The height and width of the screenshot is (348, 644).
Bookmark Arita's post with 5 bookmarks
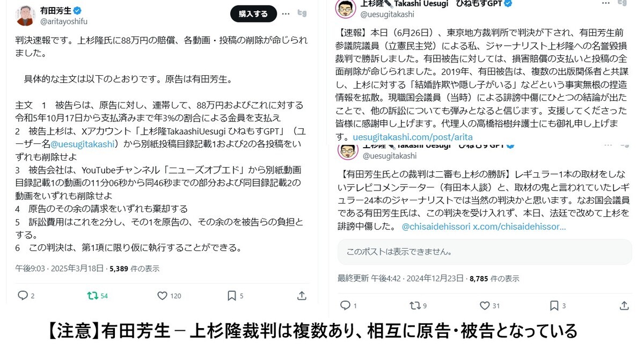click(x=232, y=295)
